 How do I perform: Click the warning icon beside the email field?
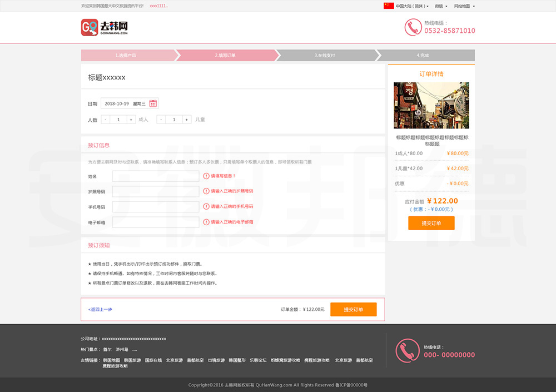pyautogui.click(x=206, y=222)
